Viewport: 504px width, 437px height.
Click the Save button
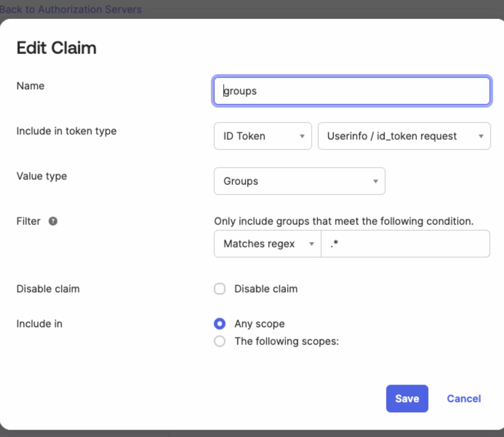click(407, 399)
